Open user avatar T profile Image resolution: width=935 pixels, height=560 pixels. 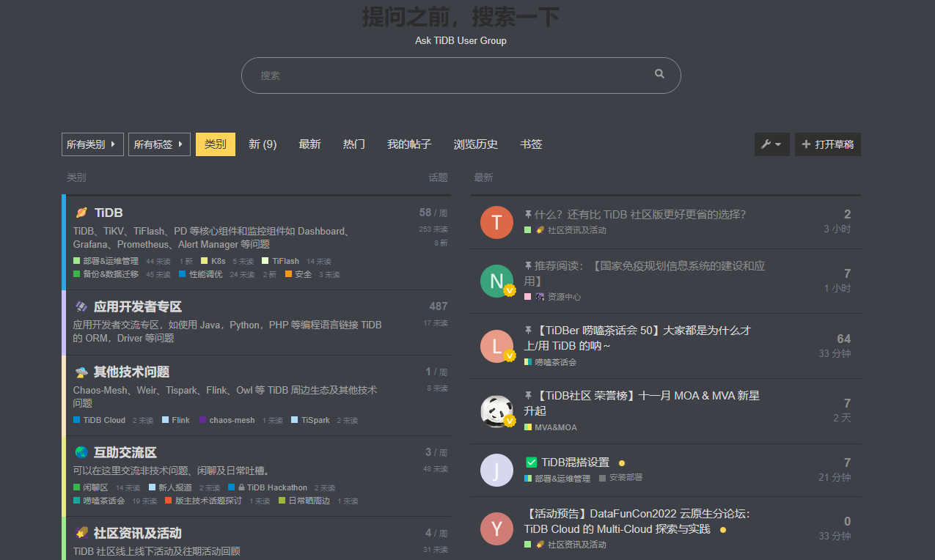tap(496, 222)
